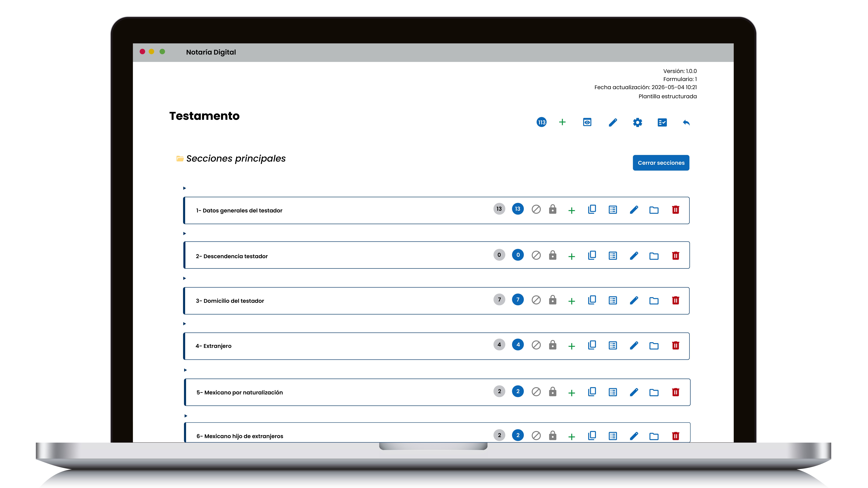Image resolution: width=868 pixels, height=488 pixels.
Task: Open list view for Descendencia testador
Action: (613, 256)
